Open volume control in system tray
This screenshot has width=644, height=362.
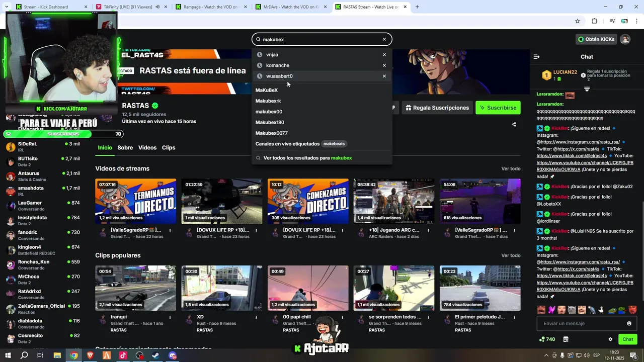click(x=586, y=355)
